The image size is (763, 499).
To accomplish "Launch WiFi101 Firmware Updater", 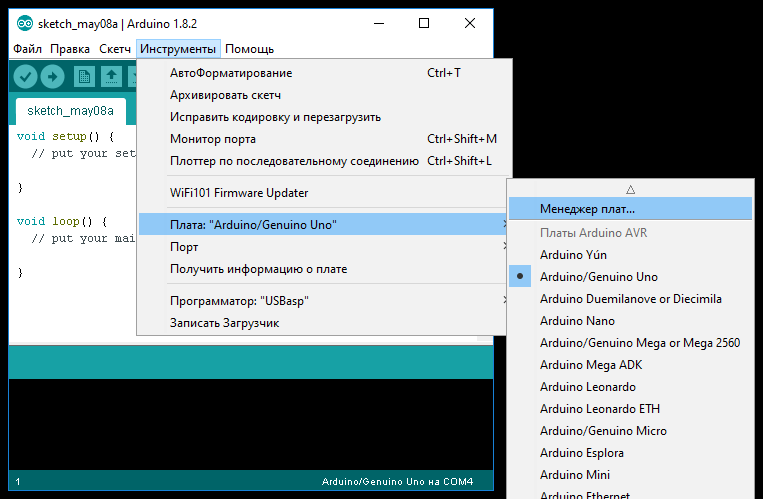I will pyautogui.click(x=323, y=193).
